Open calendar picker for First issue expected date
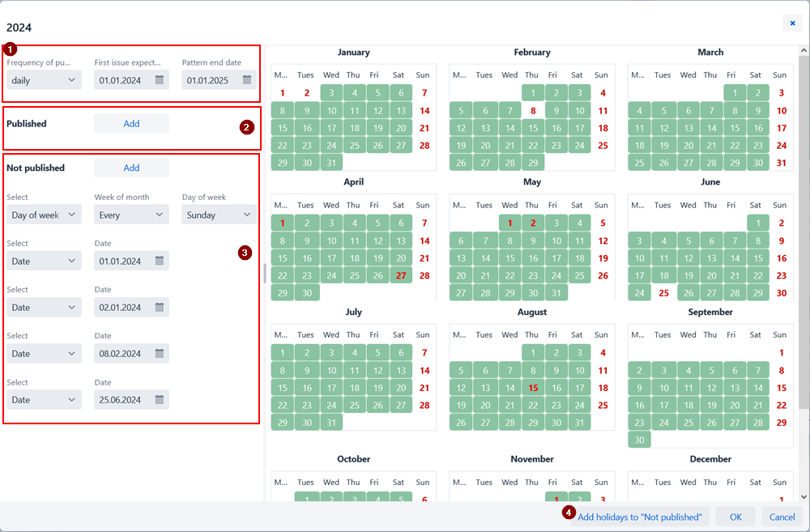This screenshot has width=810, height=532. (160, 81)
